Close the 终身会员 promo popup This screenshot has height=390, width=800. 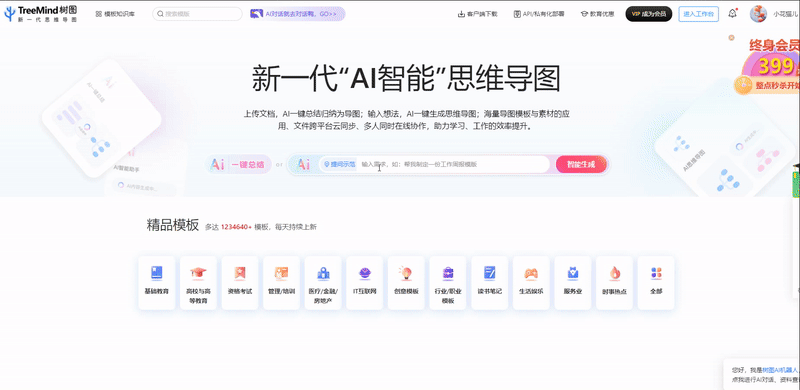(731, 37)
